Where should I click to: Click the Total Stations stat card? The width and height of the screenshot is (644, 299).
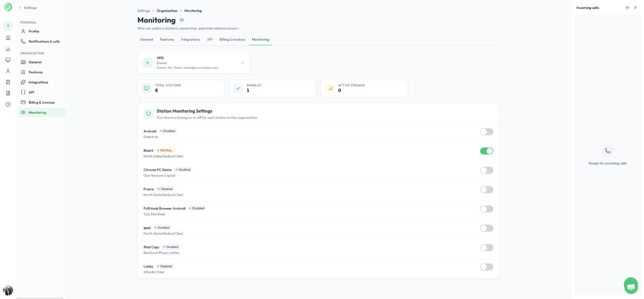point(181,88)
